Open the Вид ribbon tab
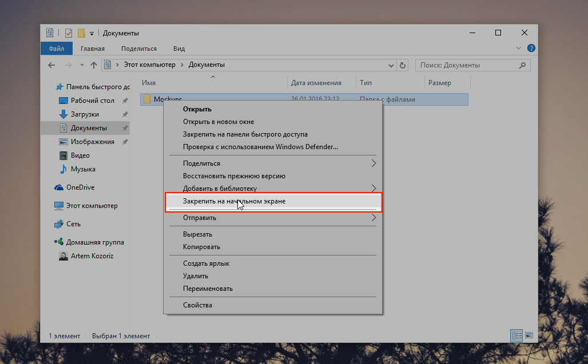This screenshot has width=588, height=364. coord(179,49)
